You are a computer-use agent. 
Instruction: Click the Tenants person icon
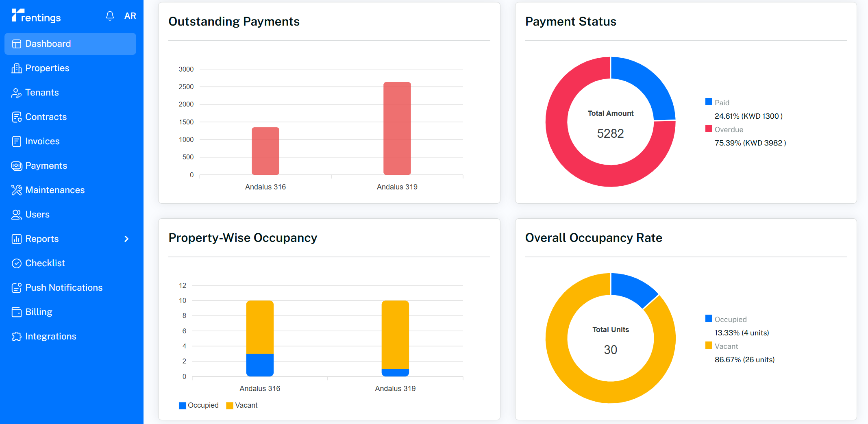click(x=17, y=93)
